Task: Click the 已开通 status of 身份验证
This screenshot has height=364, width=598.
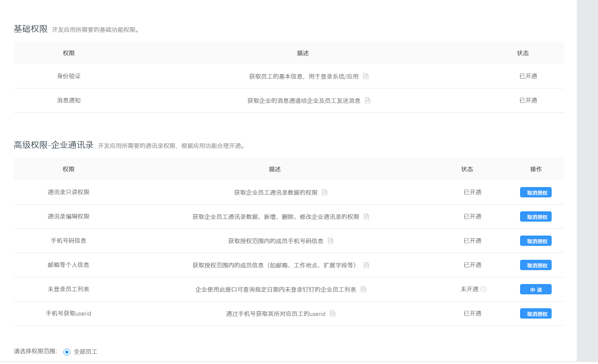Action: pyautogui.click(x=528, y=76)
